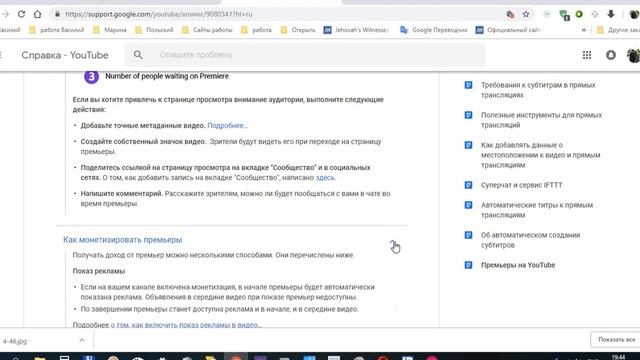Click article icon beside 'Об автоматическом создании субтитров'

[469, 235]
